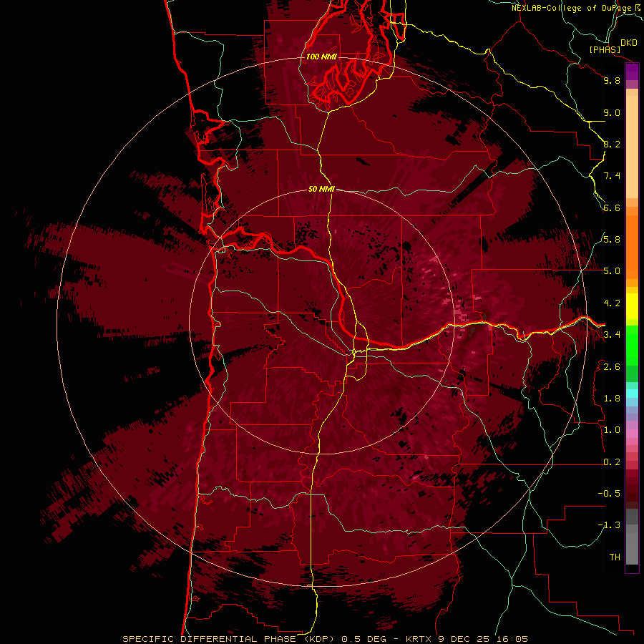Screen dimensions: 644x644
Task: Click the -1.3 scale label
Action: pyautogui.click(x=609, y=525)
